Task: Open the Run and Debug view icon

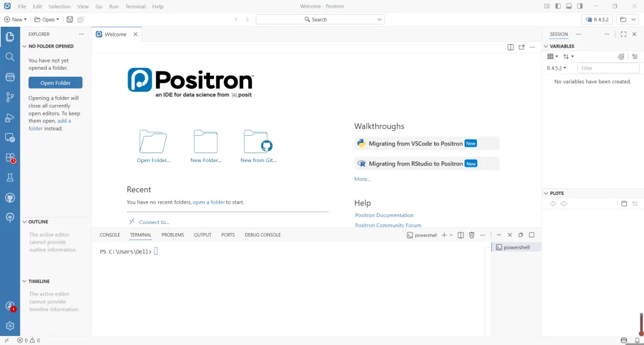Action: [10, 118]
